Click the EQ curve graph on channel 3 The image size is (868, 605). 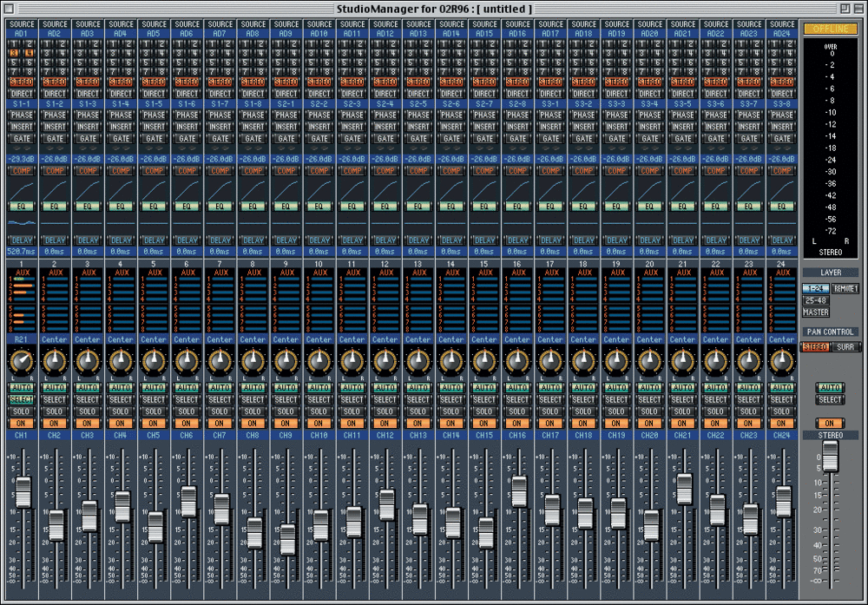[x=87, y=222]
